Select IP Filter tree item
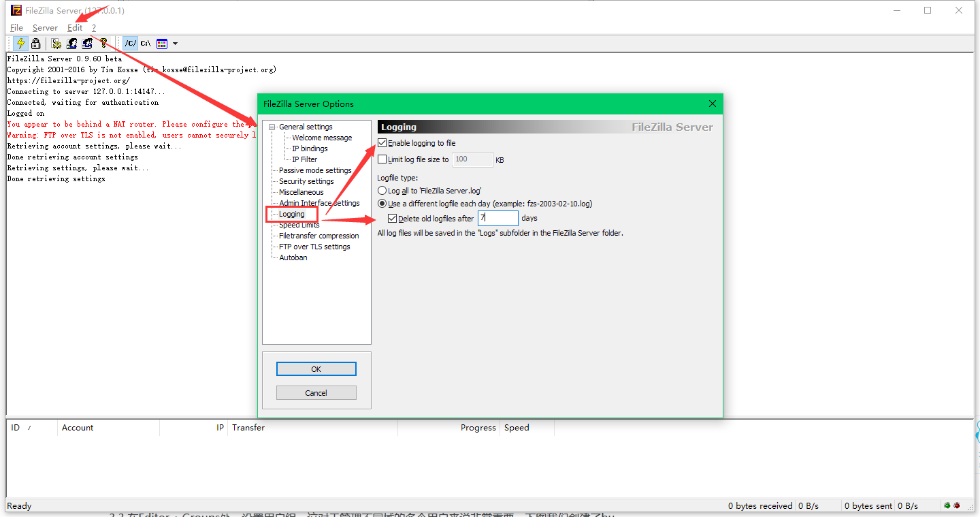Screen dimensions: 980x517 [304, 159]
